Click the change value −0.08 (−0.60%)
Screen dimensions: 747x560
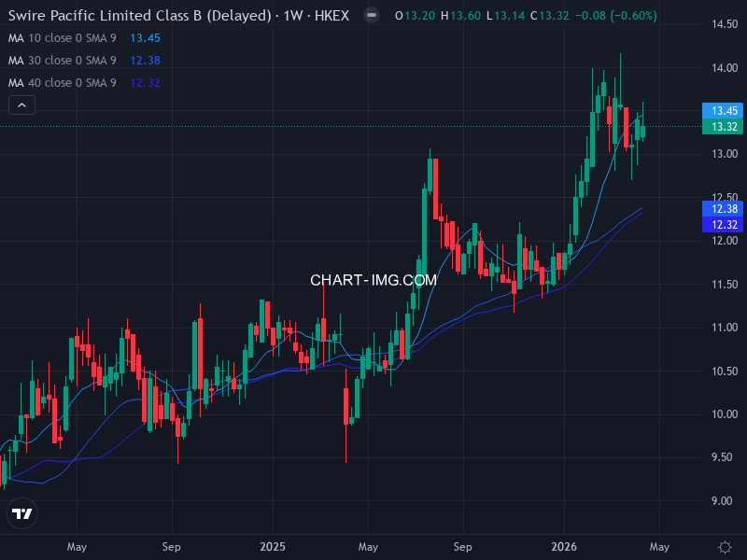(616, 16)
